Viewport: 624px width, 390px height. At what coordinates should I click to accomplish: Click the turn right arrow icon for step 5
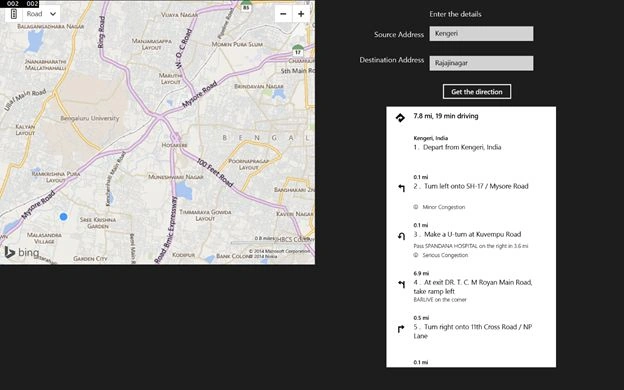401,329
